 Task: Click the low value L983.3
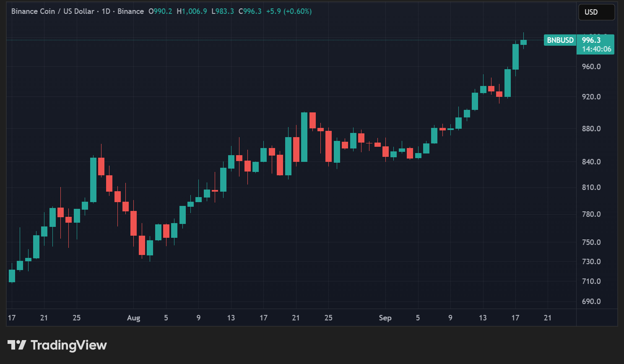tap(223, 11)
